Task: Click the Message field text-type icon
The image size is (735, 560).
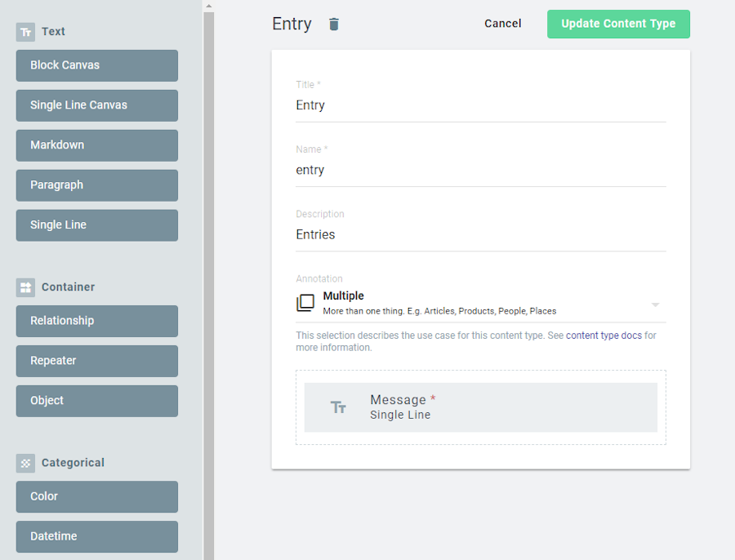Action: (x=338, y=407)
